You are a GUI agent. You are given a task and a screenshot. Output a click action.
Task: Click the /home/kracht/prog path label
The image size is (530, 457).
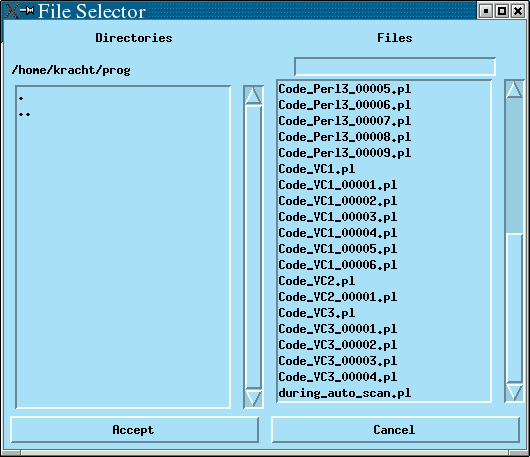tap(71, 70)
